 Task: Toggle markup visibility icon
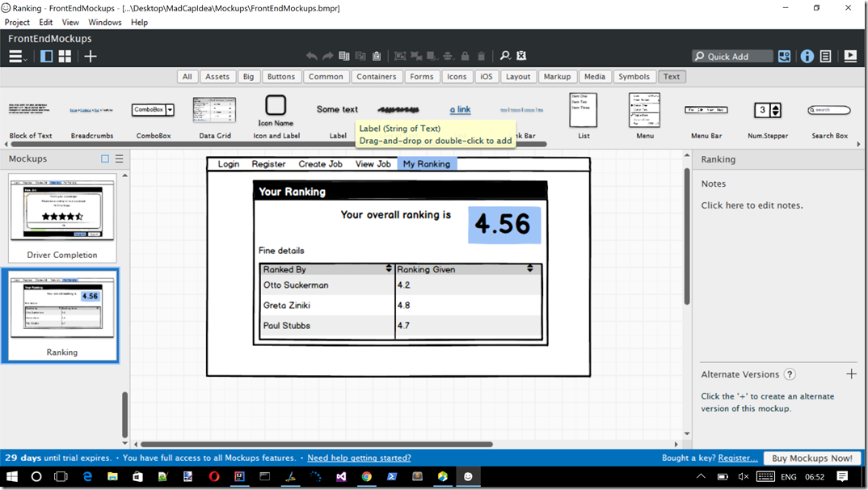[521, 55]
